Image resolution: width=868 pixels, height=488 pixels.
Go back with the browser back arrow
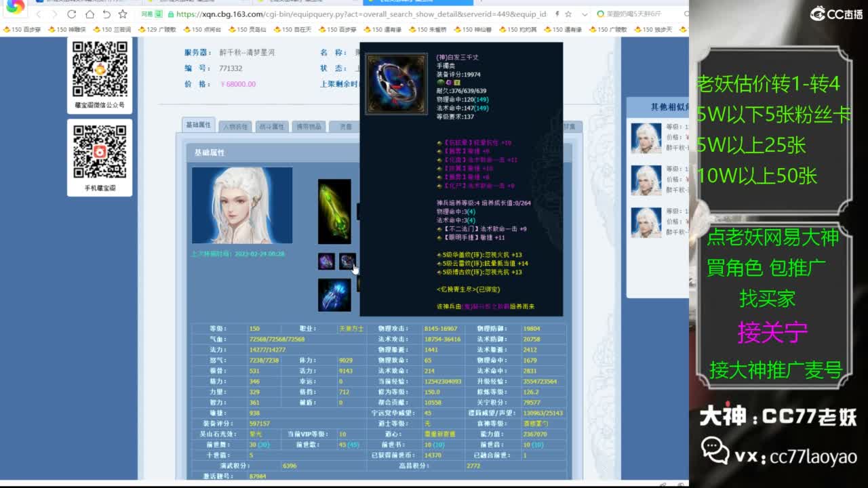[39, 14]
